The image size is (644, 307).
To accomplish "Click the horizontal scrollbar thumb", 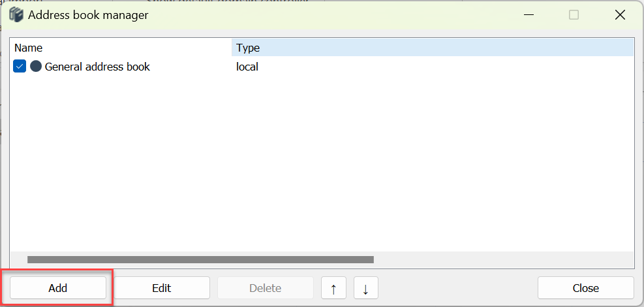I will pyautogui.click(x=200, y=260).
